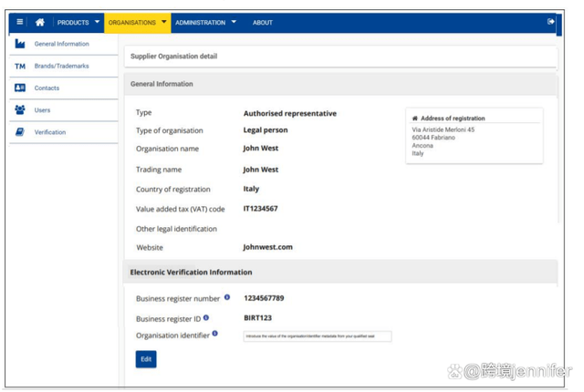Click the website value Johnwest.com
Screen dimensions: 584x392
[267, 247]
